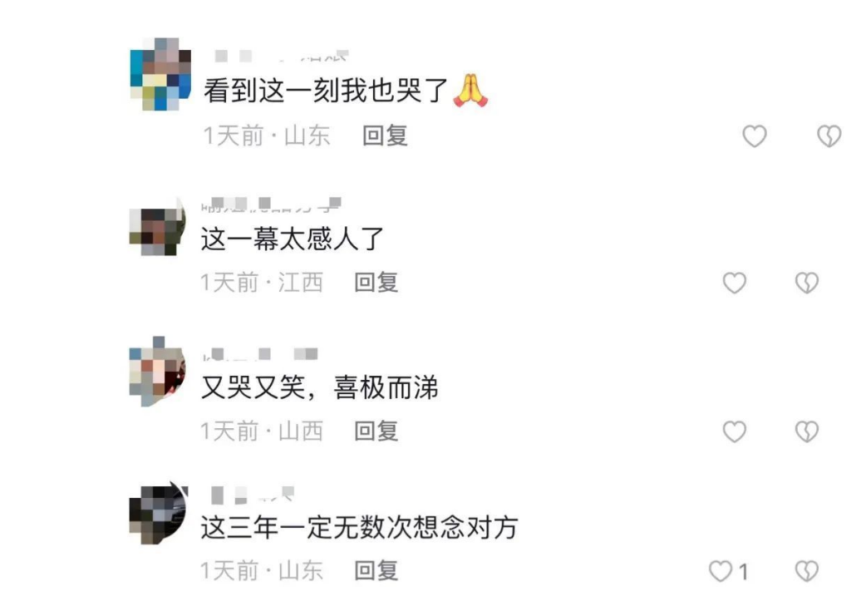The height and width of the screenshot is (616, 861).
Task: Like the comment 看到这一刻我也哭了
Action: pos(755,136)
